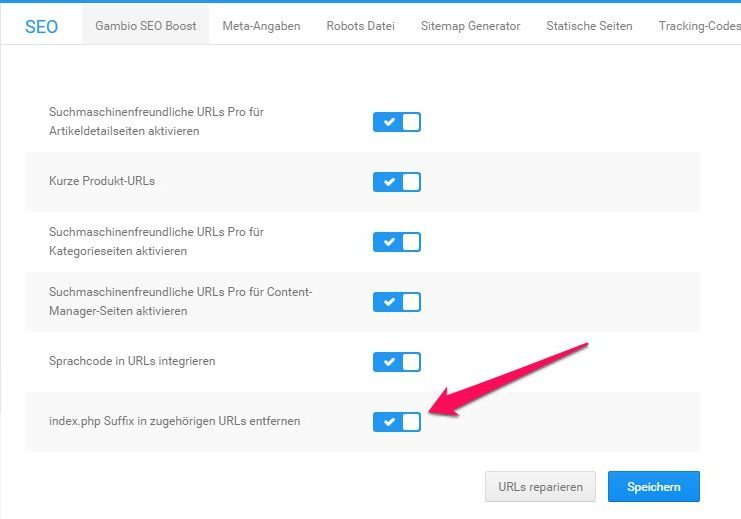Viewport: 741px width, 519px height.
Task: Click the index.php Suffix option label
Action: [x=174, y=421]
